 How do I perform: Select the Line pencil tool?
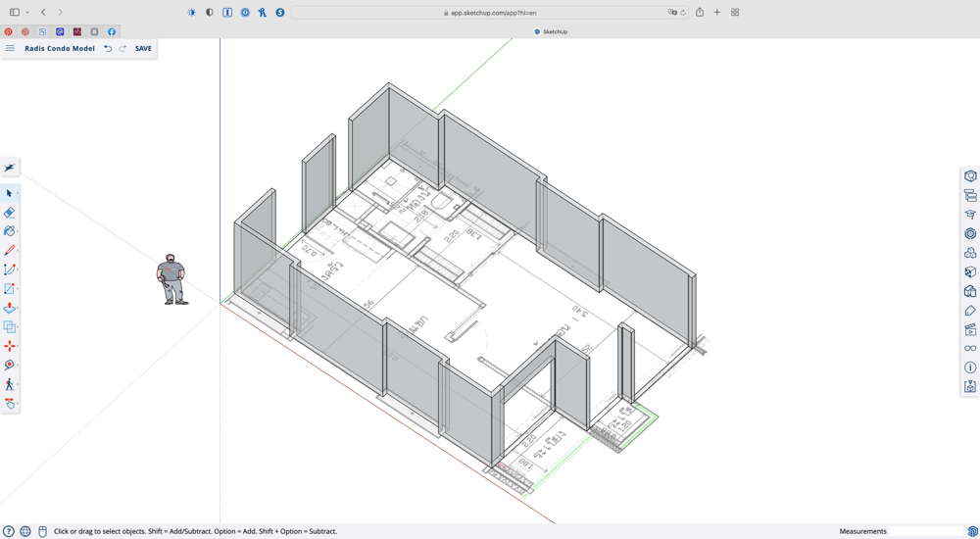[9, 251]
